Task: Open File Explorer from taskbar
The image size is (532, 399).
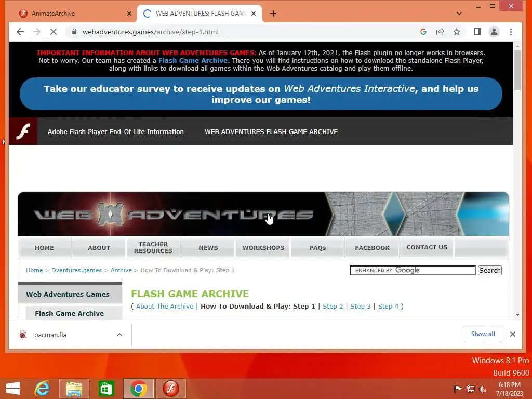Action: [74, 388]
